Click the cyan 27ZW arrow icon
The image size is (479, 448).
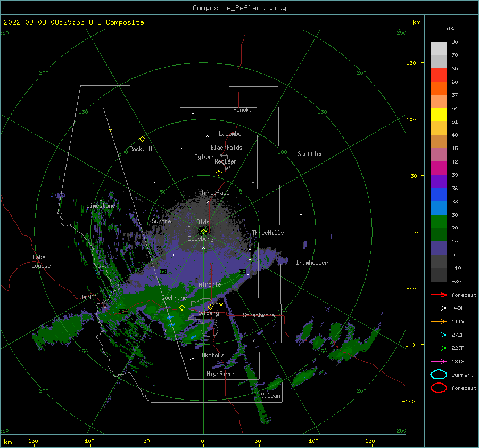pyautogui.click(x=439, y=335)
